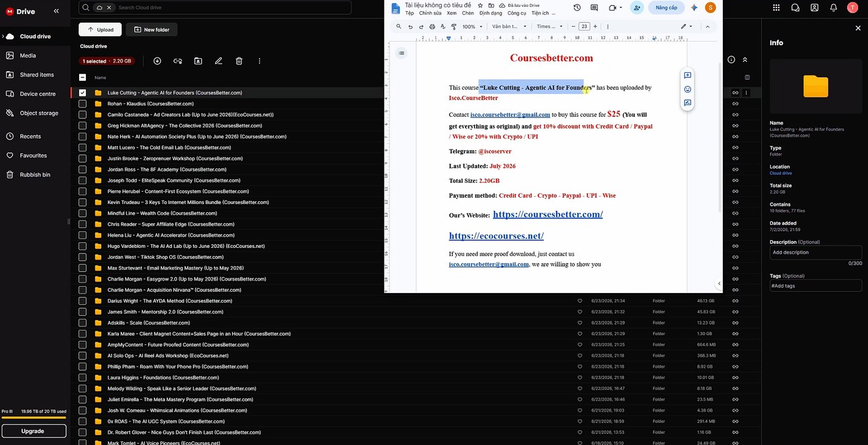Open the Xem menu in Docs

click(x=452, y=13)
